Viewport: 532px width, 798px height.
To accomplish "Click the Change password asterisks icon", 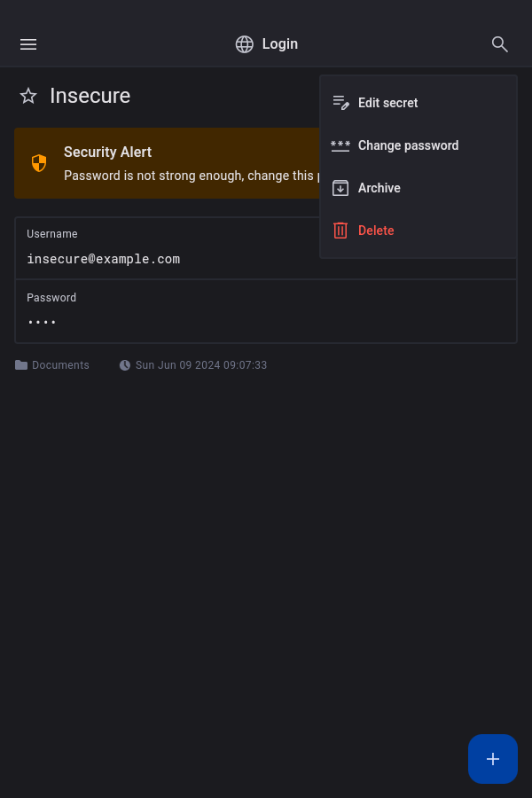I will (x=340, y=145).
